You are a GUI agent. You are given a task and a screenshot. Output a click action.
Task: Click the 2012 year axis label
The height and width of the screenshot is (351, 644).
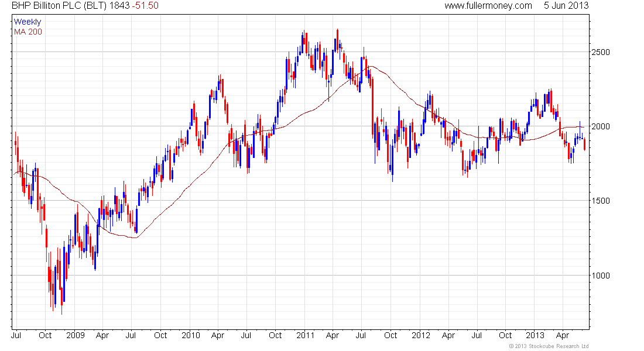pyautogui.click(x=420, y=335)
